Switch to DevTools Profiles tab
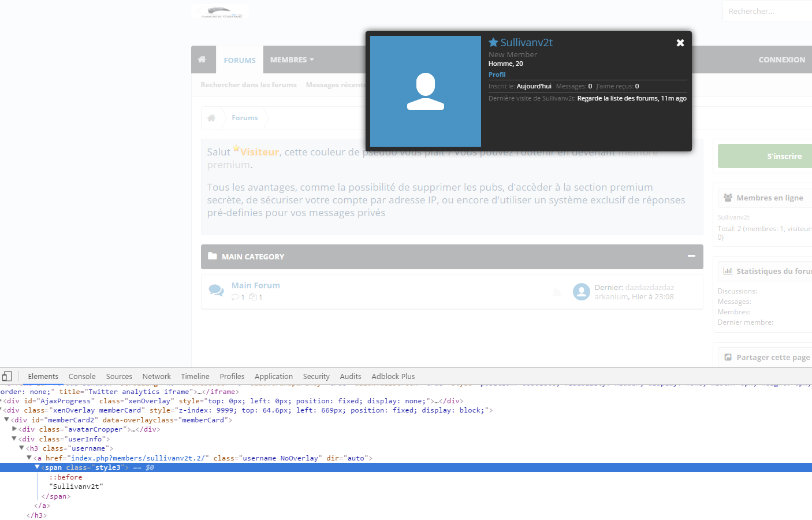The height and width of the screenshot is (520, 812). point(232,376)
